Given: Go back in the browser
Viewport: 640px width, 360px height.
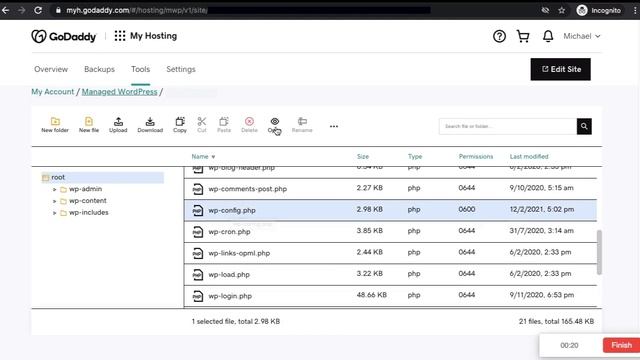Looking at the screenshot, I should [6, 10].
